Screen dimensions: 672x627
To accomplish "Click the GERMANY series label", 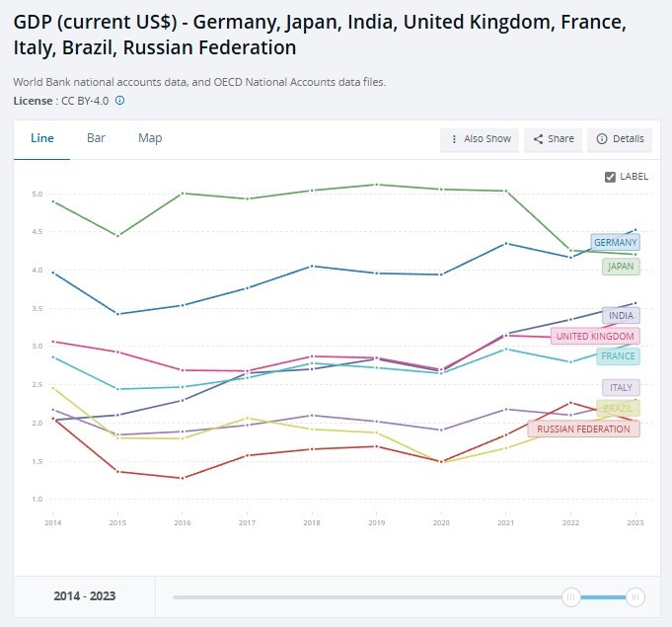I will click(615, 242).
